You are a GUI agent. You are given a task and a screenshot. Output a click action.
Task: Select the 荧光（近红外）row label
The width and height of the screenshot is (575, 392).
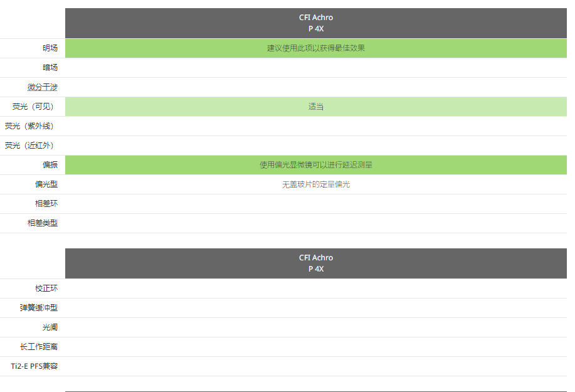(x=29, y=146)
